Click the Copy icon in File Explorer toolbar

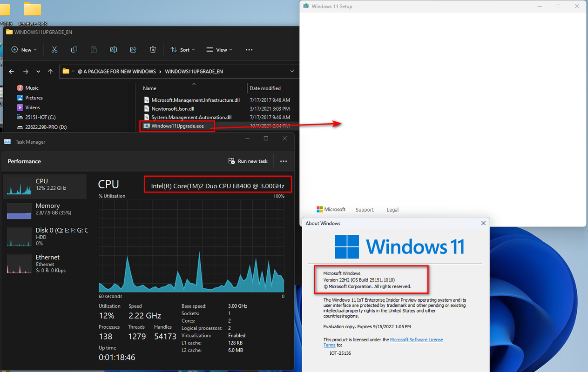[x=74, y=50]
